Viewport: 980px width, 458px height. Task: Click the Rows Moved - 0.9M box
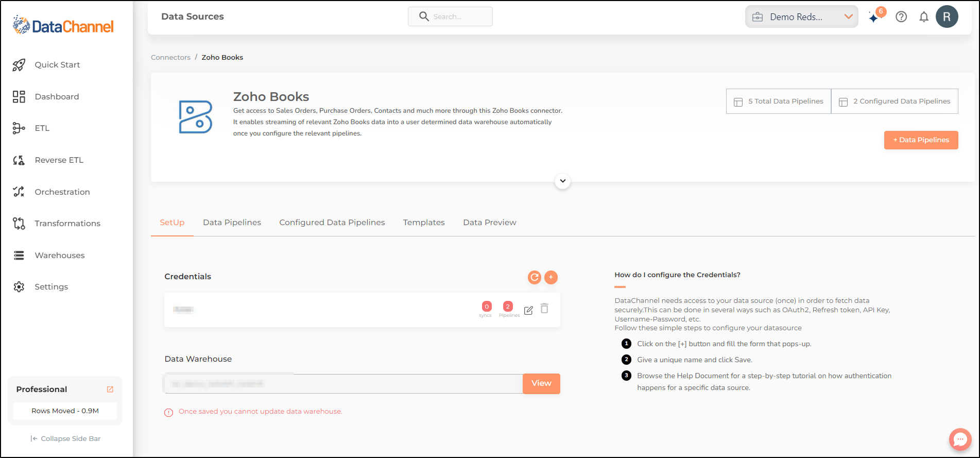coord(65,411)
